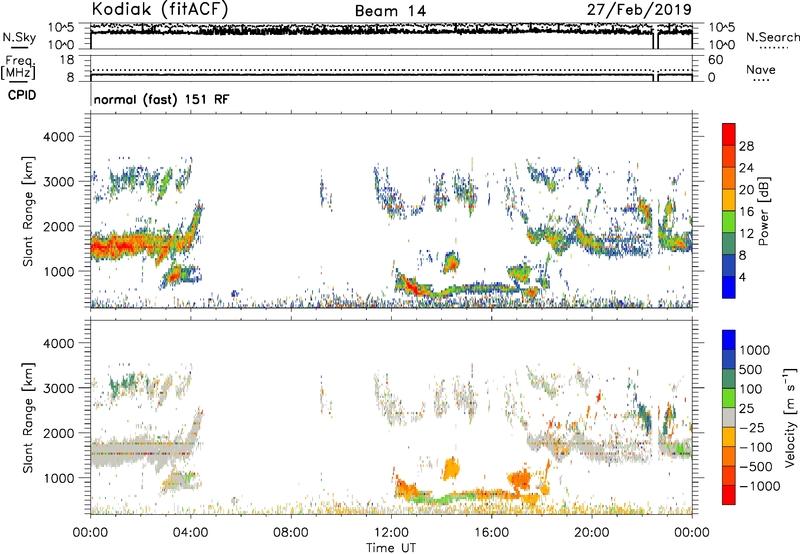This screenshot has height=554, width=800.
Task: Click the '-25' velocity colorbar tick
Action: 752,427
